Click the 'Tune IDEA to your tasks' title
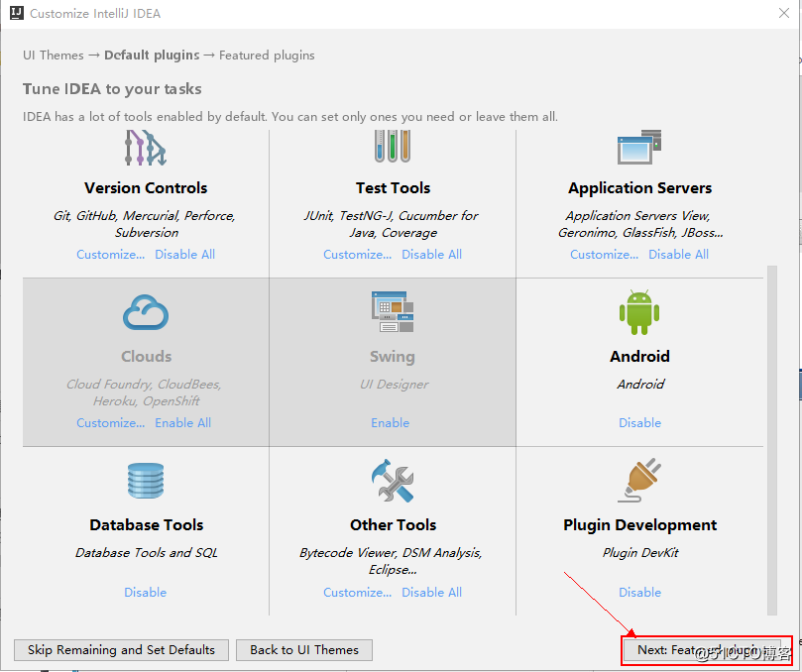The width and height of the screenshot is (802, 672). pos(112,89)
